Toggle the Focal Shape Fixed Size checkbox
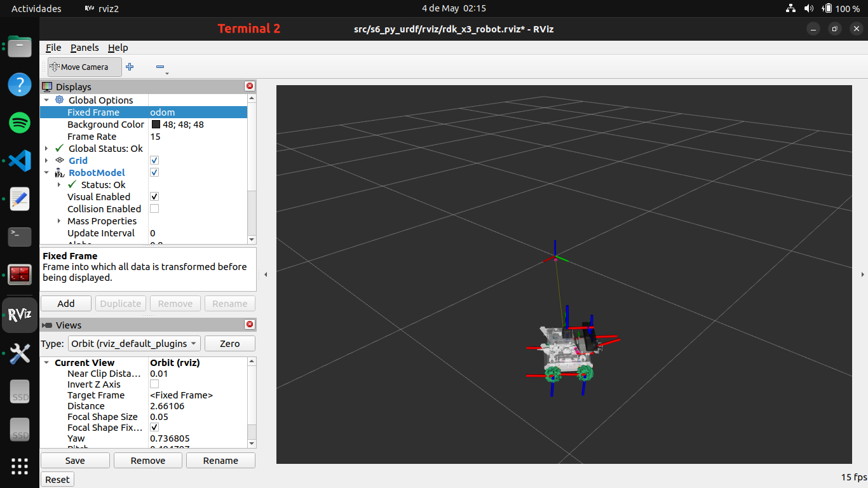This screenshot has height=488, width=868. (154, 427)
